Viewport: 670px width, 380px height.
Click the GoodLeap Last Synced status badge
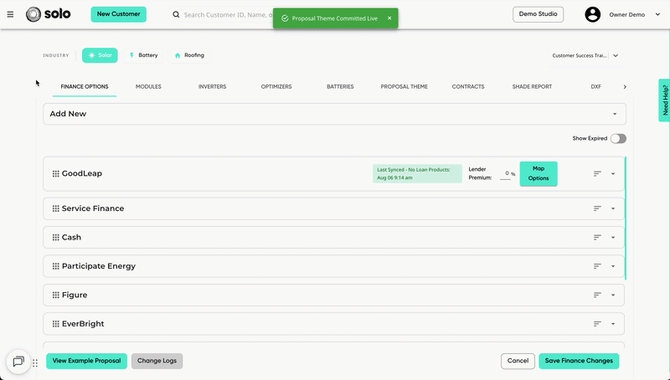point(417,174)
